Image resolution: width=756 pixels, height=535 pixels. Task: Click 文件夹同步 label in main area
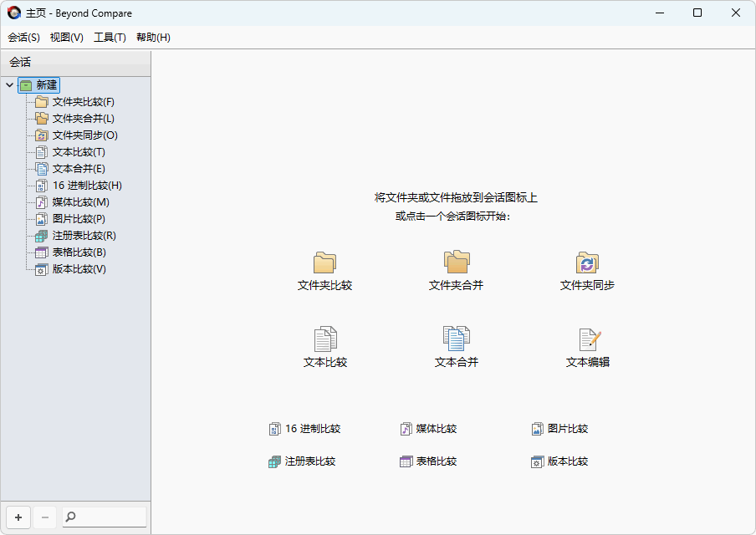pos(587,285)
